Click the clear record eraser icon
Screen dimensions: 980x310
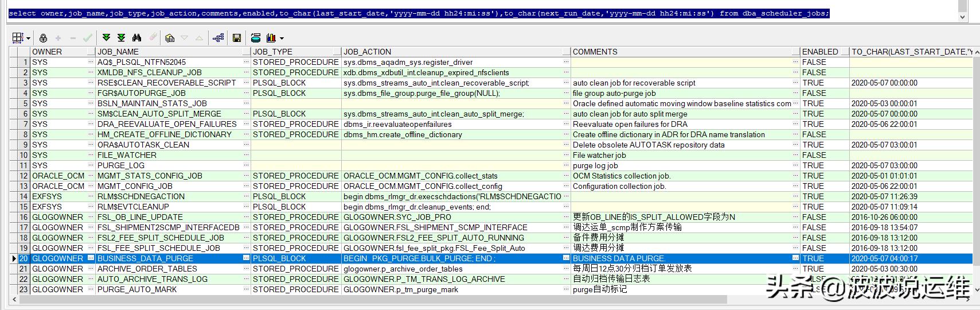tap(152, 38)
